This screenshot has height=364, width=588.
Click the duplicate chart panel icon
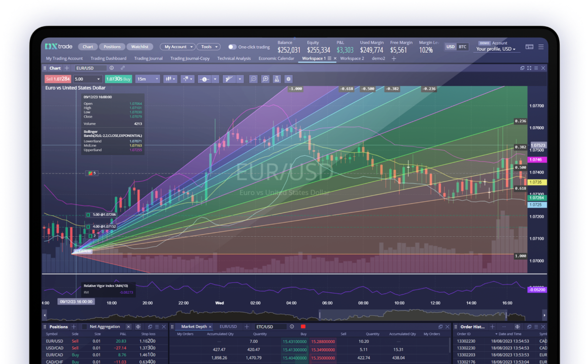coord(522,68)
